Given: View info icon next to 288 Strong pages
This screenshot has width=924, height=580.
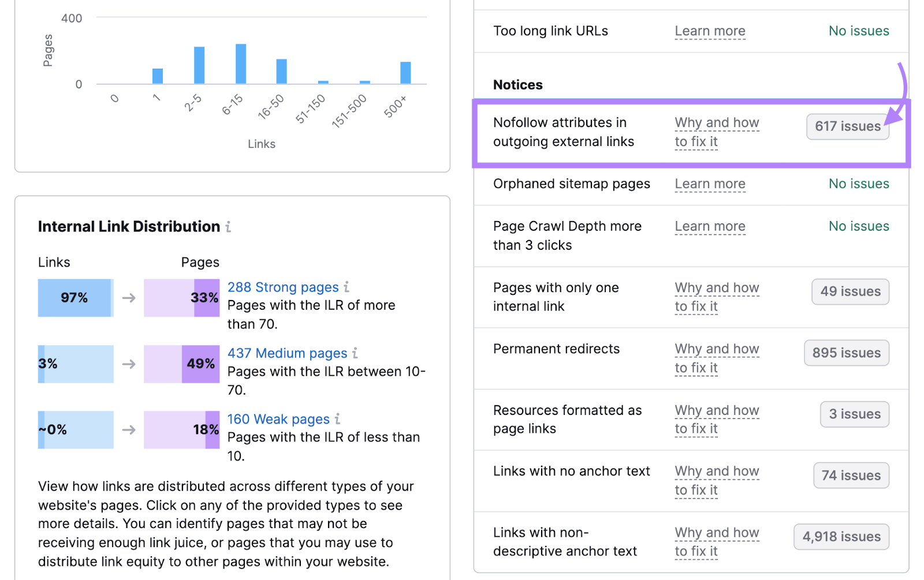Looking at the screenshot, I should [346, 286].
